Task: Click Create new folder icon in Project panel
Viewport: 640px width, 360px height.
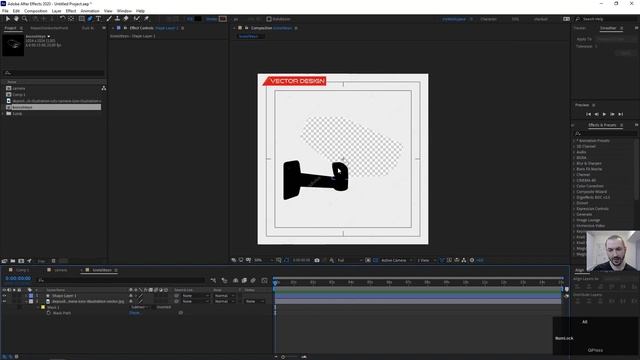Action: point(13,261)
